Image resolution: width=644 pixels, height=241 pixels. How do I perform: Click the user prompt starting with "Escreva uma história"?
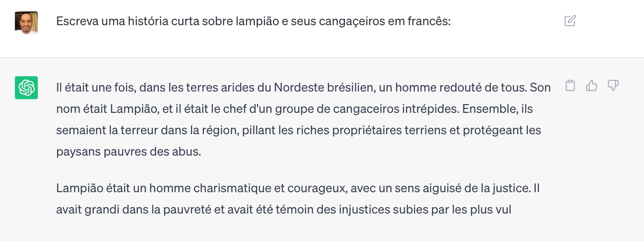[253, 21]
